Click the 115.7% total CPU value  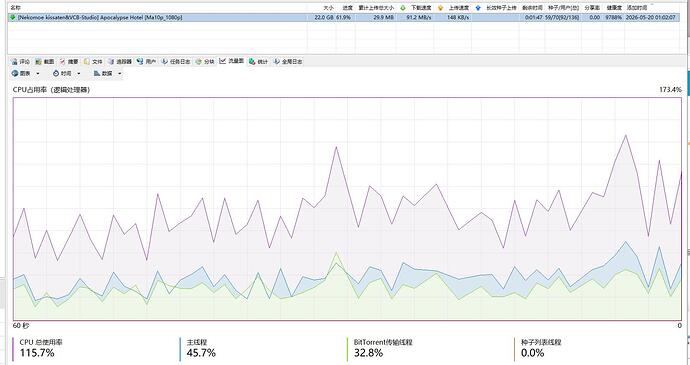(x=37, y=353)
